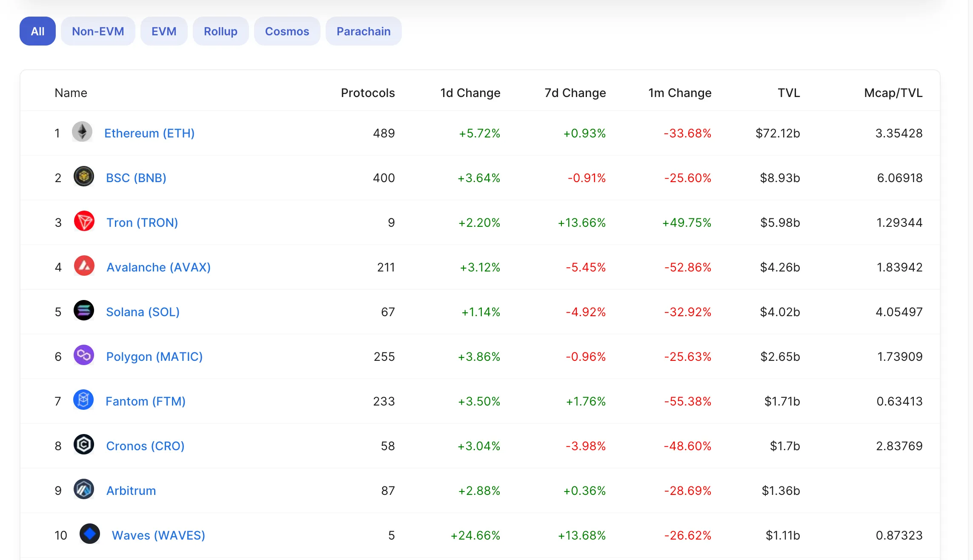
Task: Click Arbitrum's TVL value $1.36b
Action: pyautogui.click(x=781, y=491)
